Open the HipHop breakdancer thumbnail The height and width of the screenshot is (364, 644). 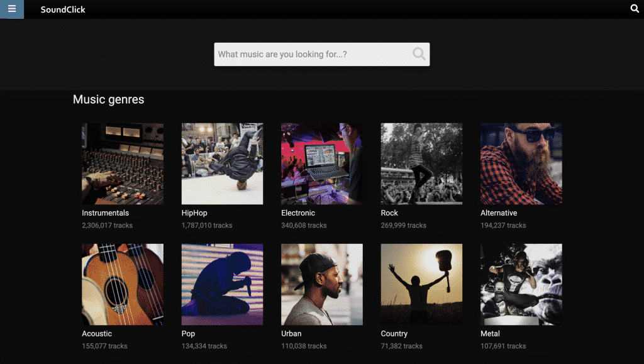222,163
